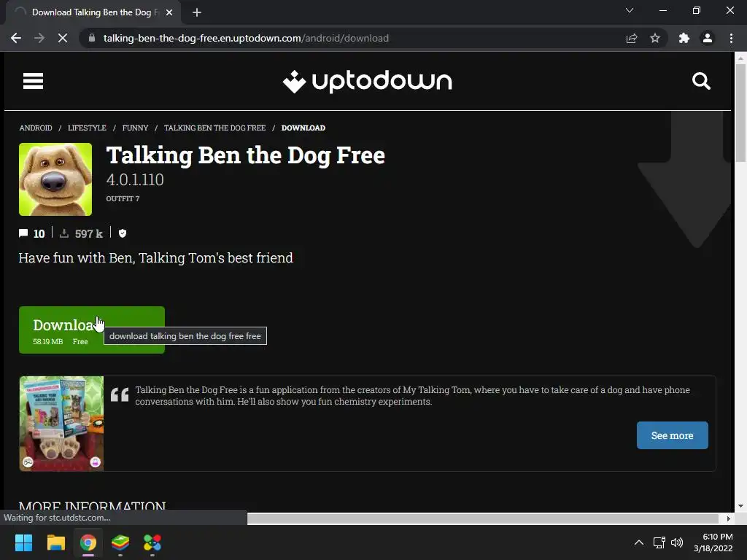This screenshot has height=560, width=747.
Task: Open the Uptodown hamburger menu
Action: pyautogui.click(x=33, y=81)
